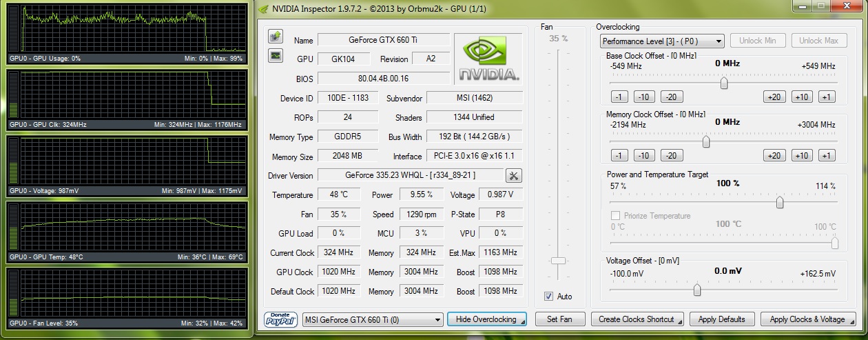The height and width of the screenshot is (340, 868).
Task: Click Memory Clock Offset -20 button
Action: click(672, 156)
